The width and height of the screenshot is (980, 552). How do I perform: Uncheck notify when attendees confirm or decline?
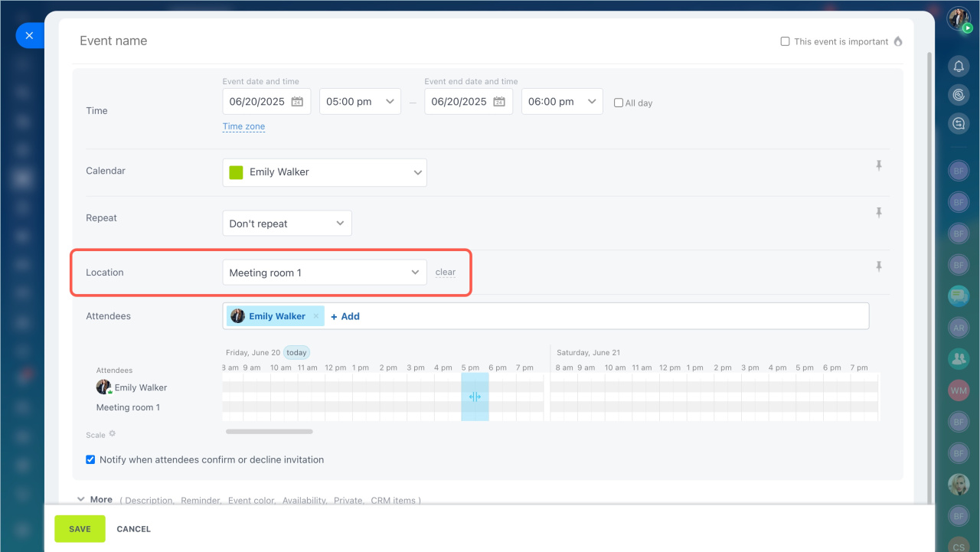(90, 460)
